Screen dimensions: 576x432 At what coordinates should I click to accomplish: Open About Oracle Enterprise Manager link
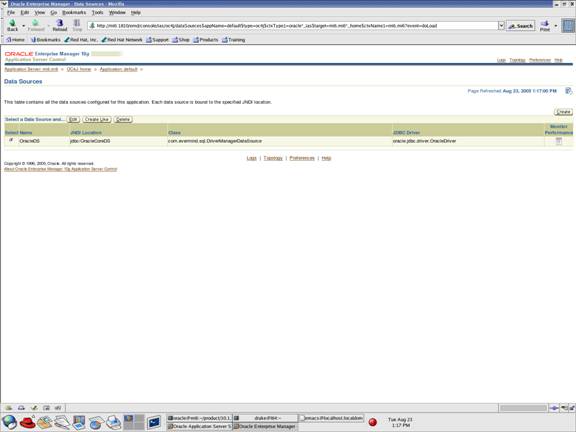tap(60, 169)
